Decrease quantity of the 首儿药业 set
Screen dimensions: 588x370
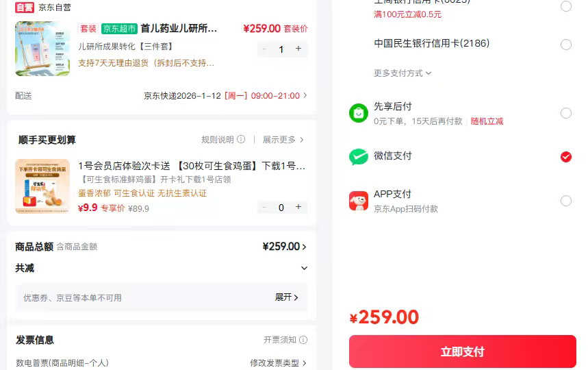click(265, 49)
